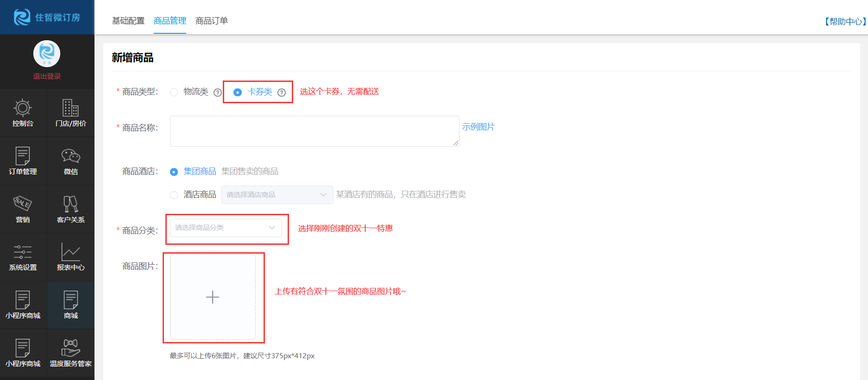Show help tooltip for 物流类
Screen dimensions: 868x380
click(x=218, y=93)
